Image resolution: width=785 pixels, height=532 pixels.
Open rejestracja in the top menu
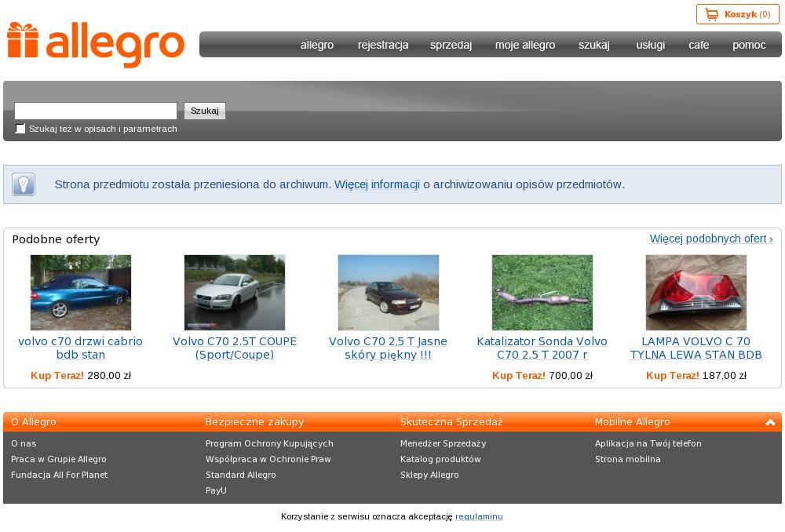click(x=383, y=45)
